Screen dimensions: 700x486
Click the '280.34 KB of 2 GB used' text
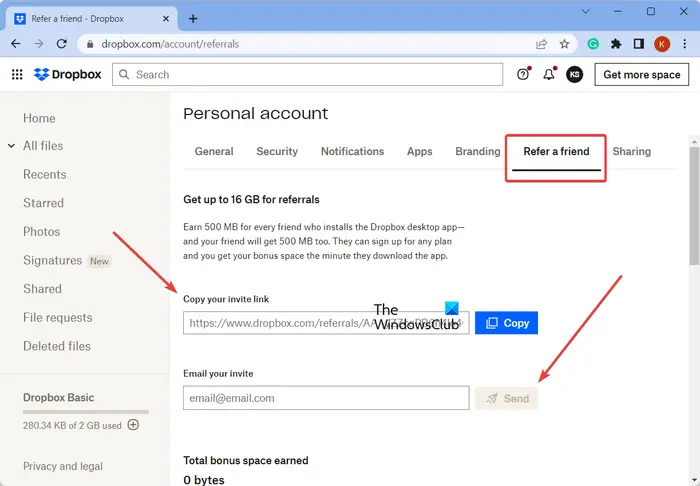[72, 426]
